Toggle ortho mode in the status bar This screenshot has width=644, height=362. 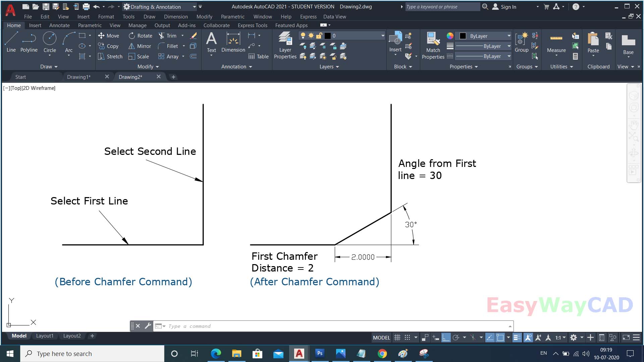pyautogui.click(x=446, y=338)
